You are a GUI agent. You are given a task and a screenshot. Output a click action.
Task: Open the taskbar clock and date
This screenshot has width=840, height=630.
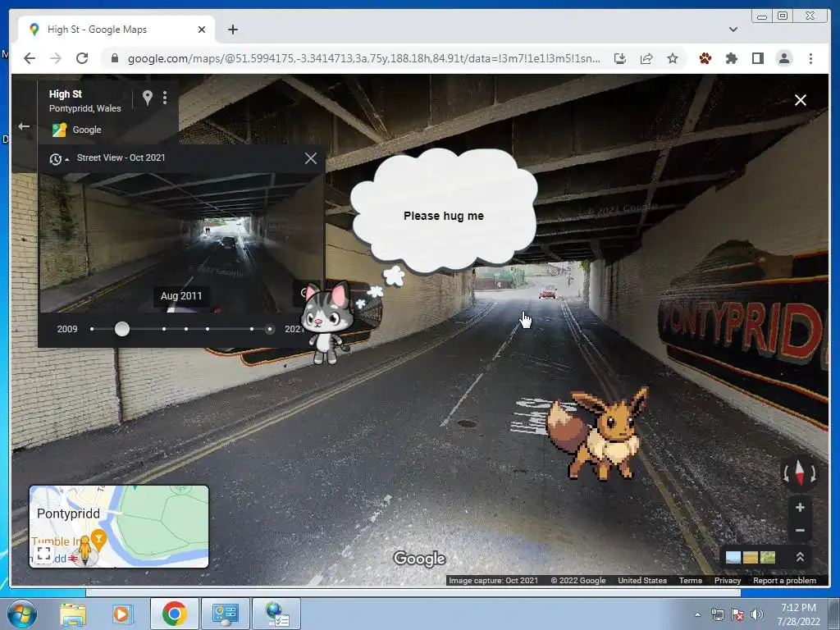coord(798,614)
